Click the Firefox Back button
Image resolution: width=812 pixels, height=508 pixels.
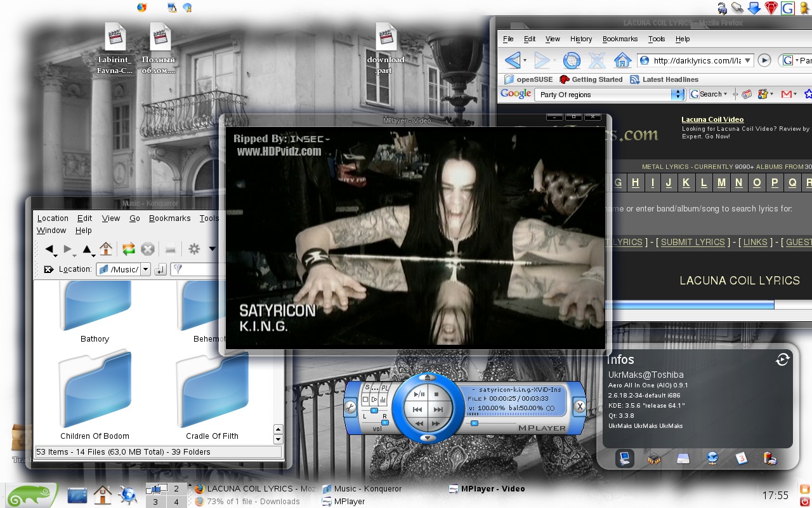click(513, 60)
